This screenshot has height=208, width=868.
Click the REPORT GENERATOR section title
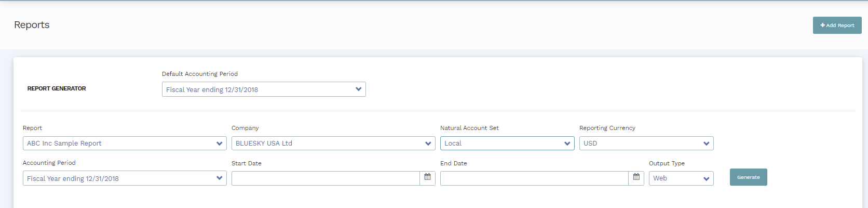pyautogui.click(x=57, y=88)
